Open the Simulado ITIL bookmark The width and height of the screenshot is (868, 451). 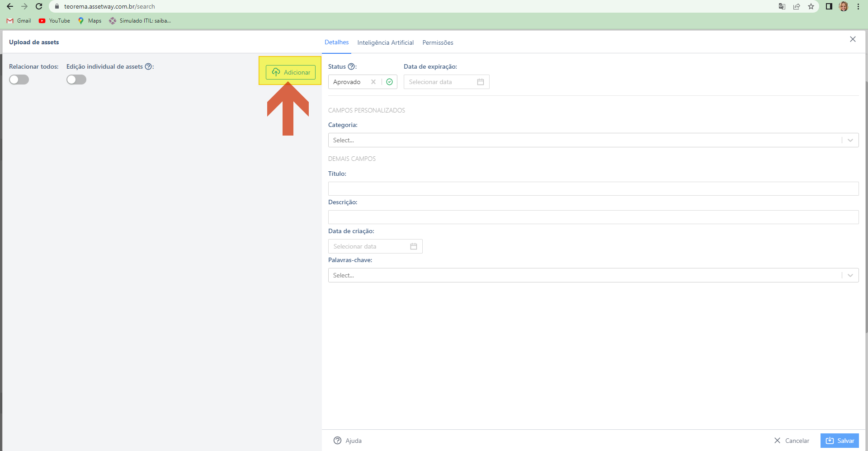140,21
